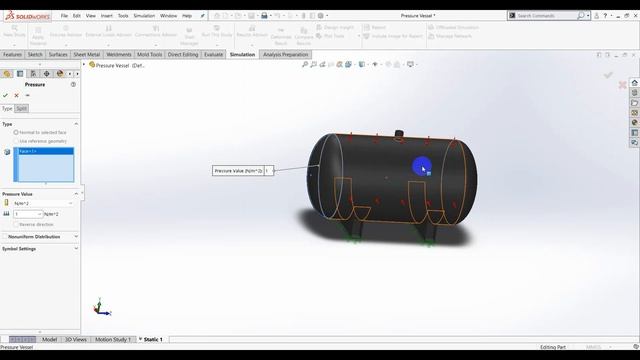Open the Edit menu
This screenshot has height=360, width=640.
click(x=77, y=16)
